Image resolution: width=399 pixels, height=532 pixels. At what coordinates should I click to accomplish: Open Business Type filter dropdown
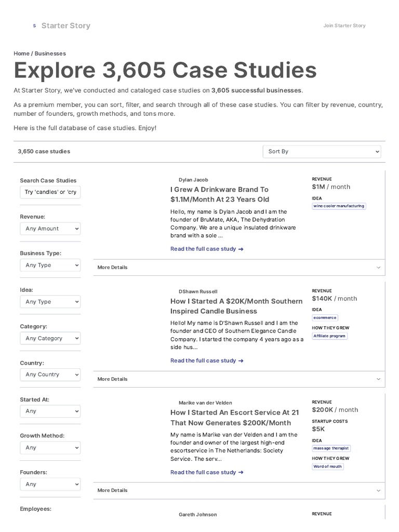tap(50, 265)
